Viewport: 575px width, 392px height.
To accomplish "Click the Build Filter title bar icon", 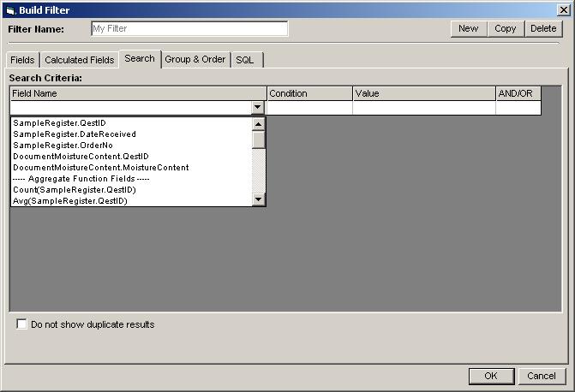I will (x=9, y=10).
